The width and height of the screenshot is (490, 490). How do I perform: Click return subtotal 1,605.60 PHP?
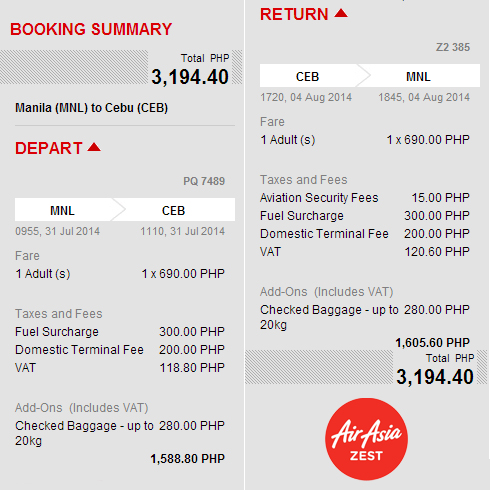point(433,343)
